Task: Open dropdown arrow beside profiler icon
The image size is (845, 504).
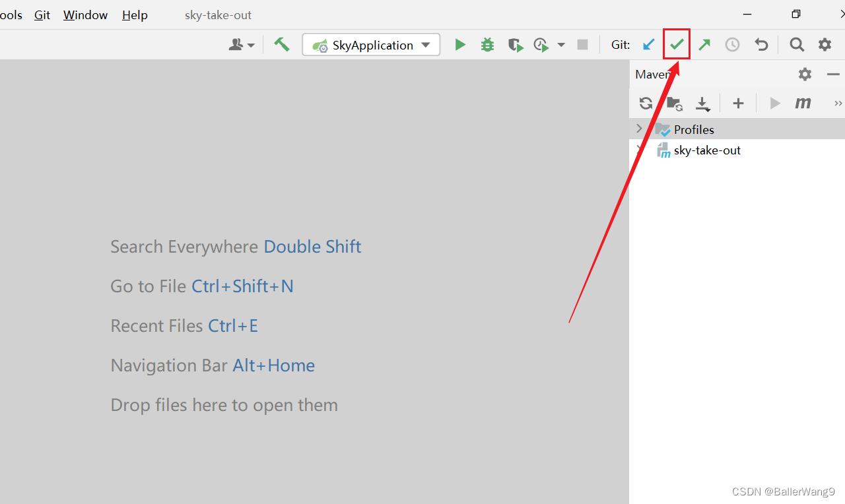Action: coord(561,45)
